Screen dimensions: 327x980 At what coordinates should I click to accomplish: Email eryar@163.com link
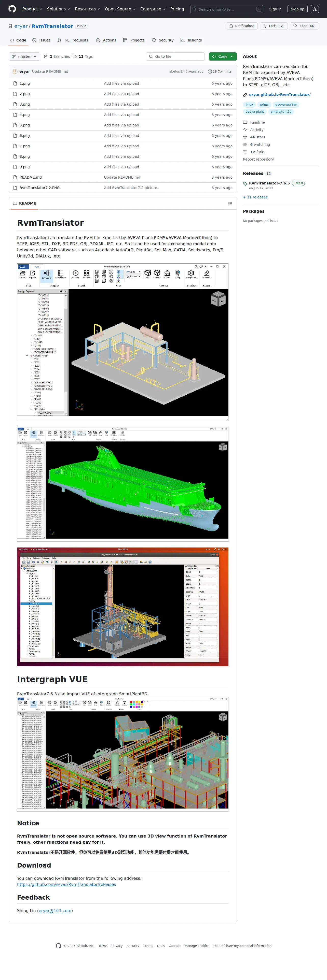(55, 911)
